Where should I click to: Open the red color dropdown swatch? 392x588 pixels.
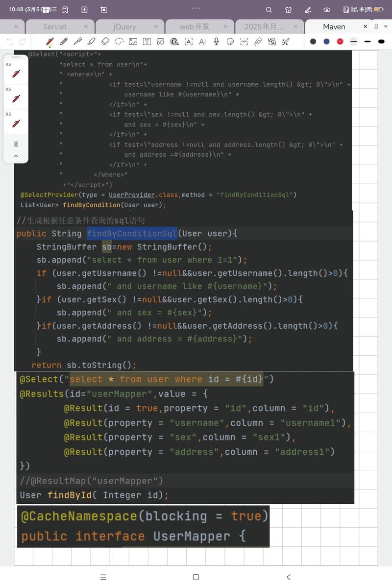tap(340, 42)
